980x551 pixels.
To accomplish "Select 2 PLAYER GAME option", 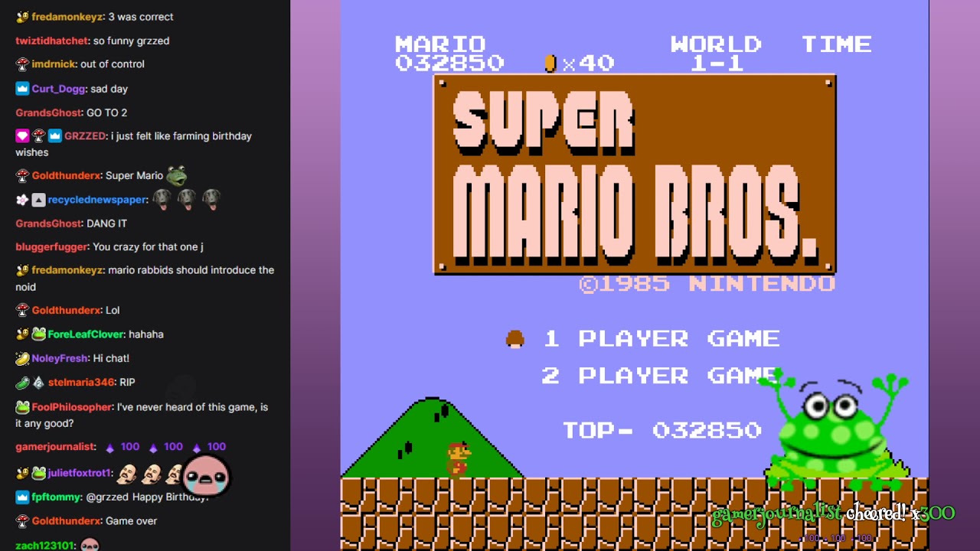I will [x=660, y=376].
